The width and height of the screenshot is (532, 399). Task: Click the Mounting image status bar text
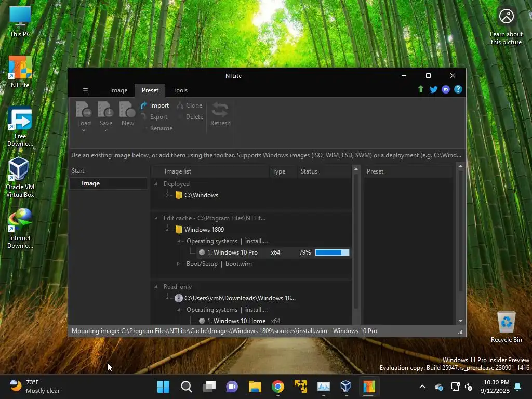(x=224, y=331)
